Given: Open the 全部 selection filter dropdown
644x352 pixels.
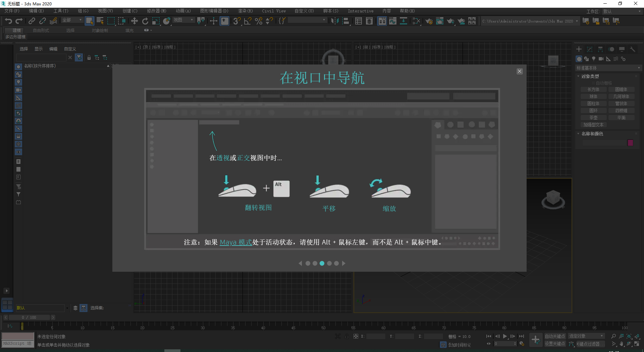Looking at the screenshot, I should (x=72, y=20).
